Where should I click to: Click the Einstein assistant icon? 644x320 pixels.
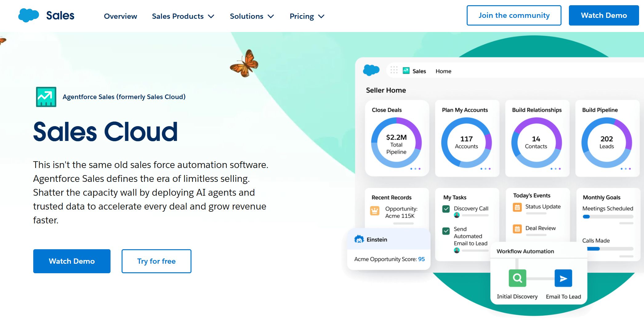359,239
